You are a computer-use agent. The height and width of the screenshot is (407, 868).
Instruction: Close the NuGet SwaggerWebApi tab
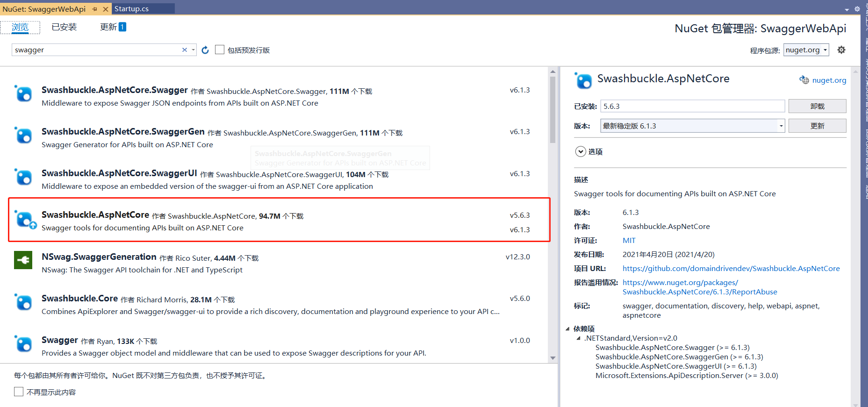106,9
